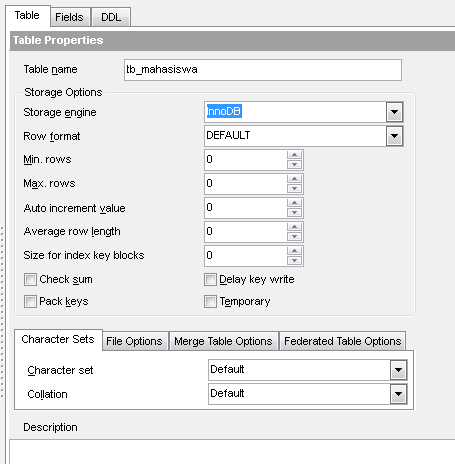Click the Min. rows value field
This screenshot has height=464, width=455.
tap(246, 160)
